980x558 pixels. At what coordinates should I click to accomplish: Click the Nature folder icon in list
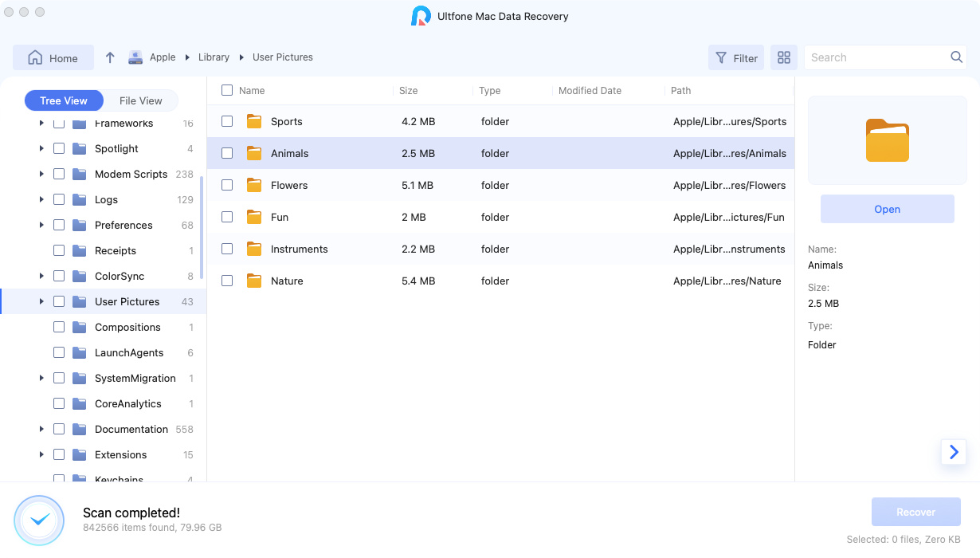[254, 281]
